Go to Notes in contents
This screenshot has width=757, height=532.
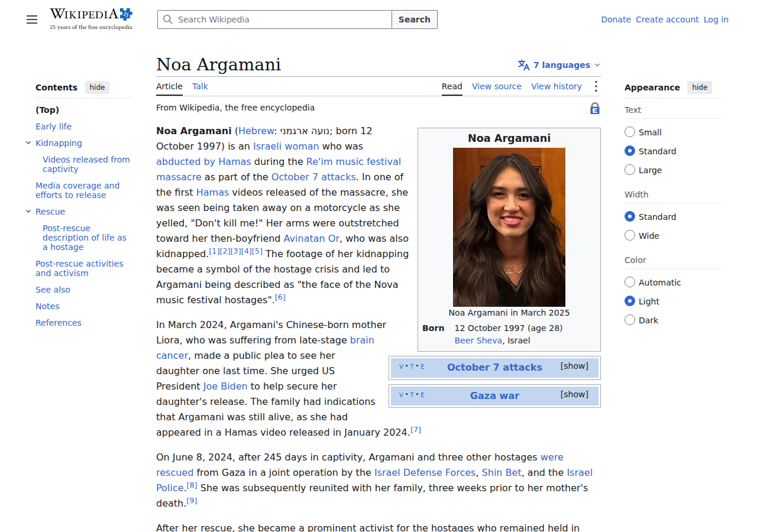tap(47, 306)
